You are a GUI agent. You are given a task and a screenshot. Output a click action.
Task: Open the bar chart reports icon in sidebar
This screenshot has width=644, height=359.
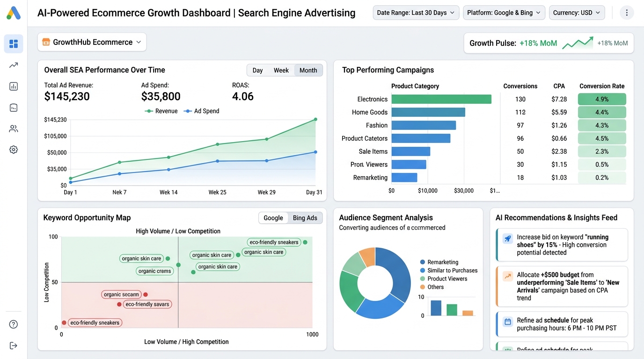pos(14,86)
